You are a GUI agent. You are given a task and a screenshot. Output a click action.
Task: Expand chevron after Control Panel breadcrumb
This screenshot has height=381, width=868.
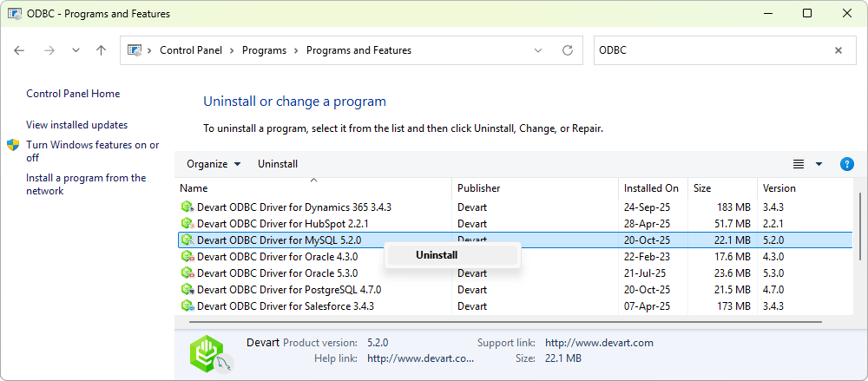[233, 50]
